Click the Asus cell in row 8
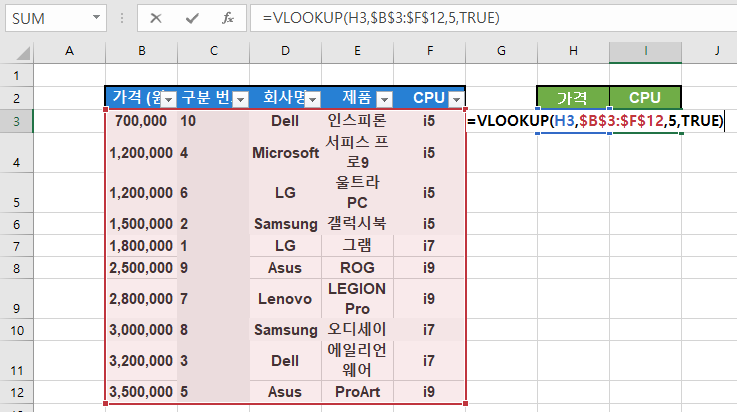This screenshot has width=737, height=412. coord(285,268)
